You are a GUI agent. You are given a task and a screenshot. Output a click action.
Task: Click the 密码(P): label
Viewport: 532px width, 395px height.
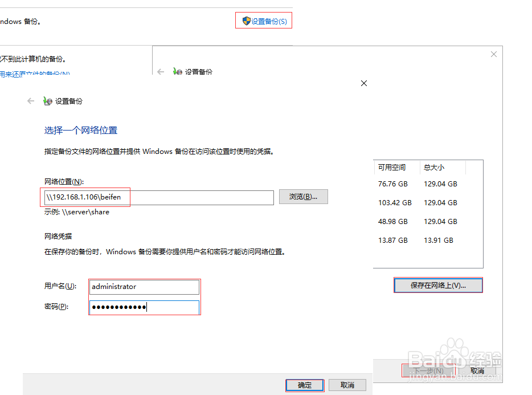tap(56, 307)
